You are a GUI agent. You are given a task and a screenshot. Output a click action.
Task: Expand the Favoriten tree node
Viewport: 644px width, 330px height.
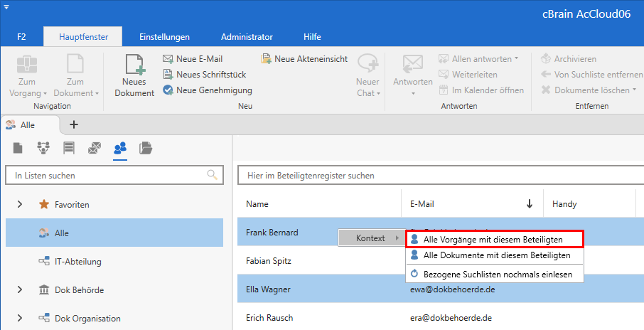click(19, 205)
